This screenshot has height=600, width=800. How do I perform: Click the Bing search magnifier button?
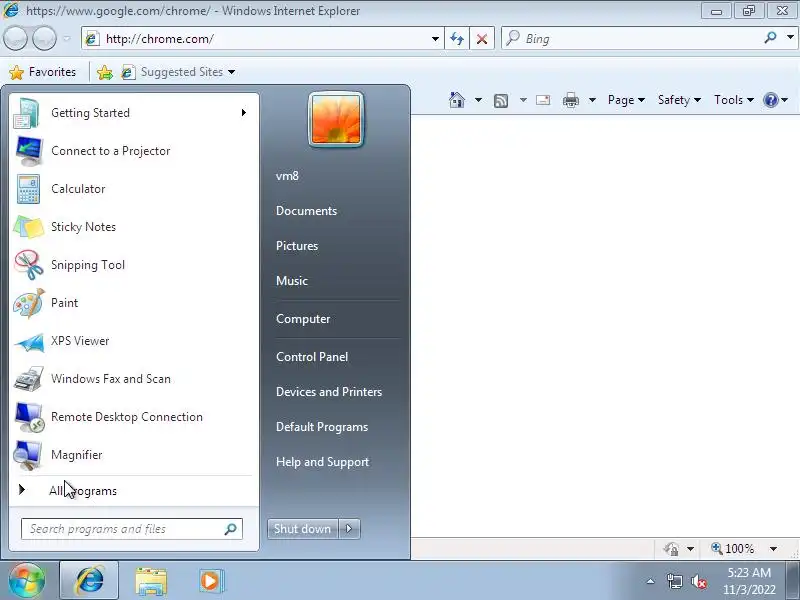[770, 38]
